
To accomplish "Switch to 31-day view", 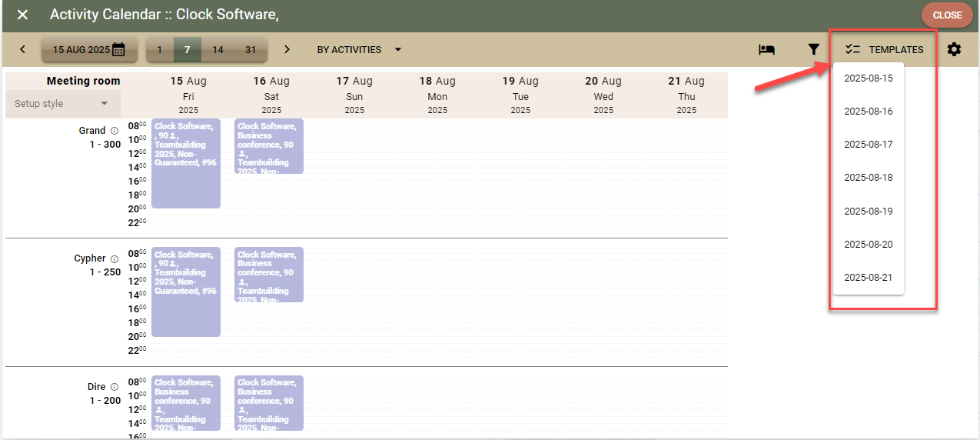I will coord(251,49).
